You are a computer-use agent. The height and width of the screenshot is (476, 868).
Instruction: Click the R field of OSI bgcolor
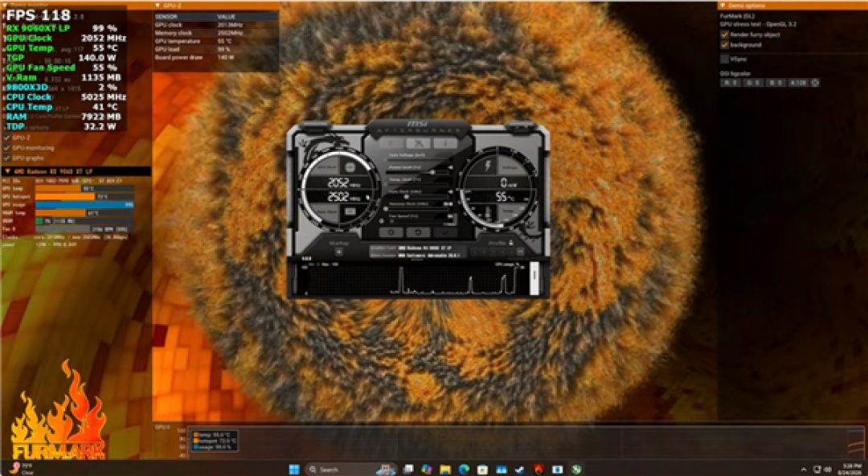click(x=730, y=83)
